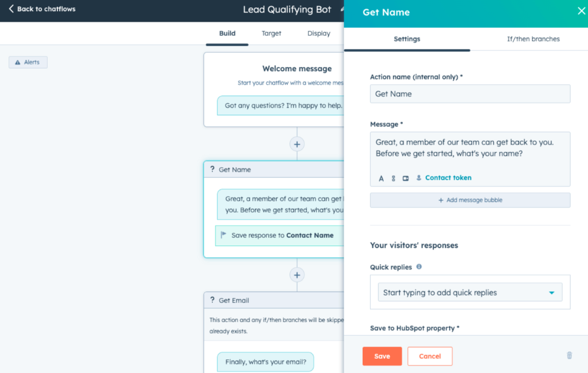
Task: Open the Alerts panel
Action: pos(27,62)
